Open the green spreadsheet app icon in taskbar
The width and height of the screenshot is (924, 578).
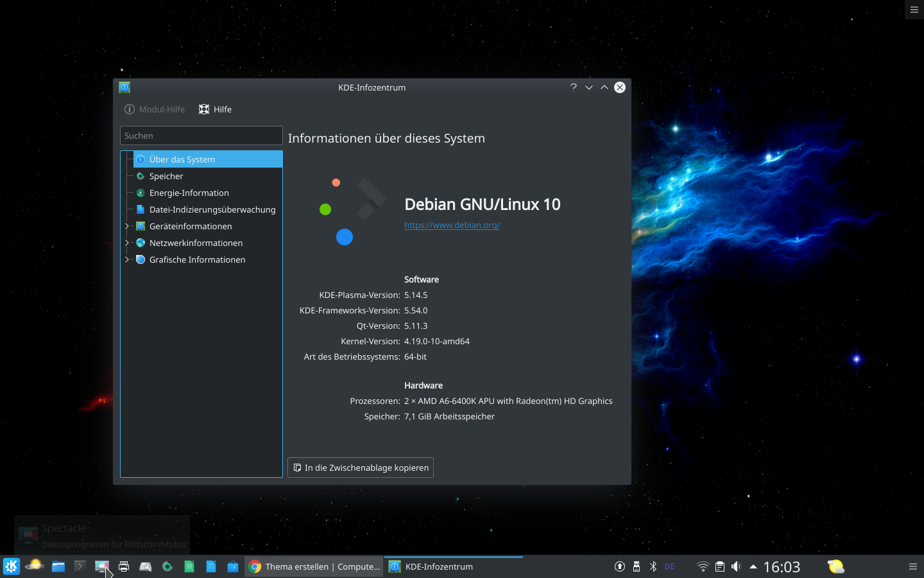[189, 566]
